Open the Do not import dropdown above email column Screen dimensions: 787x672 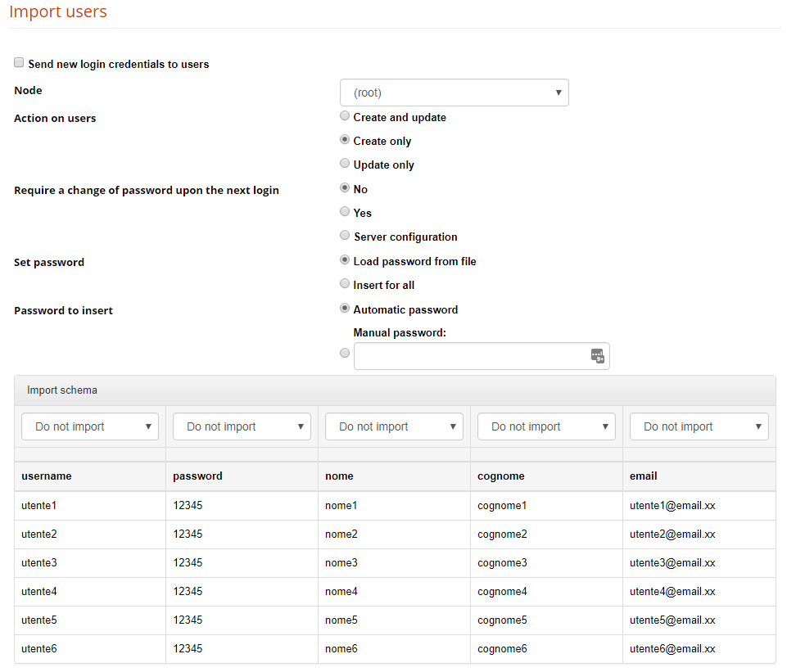[699, 426]
